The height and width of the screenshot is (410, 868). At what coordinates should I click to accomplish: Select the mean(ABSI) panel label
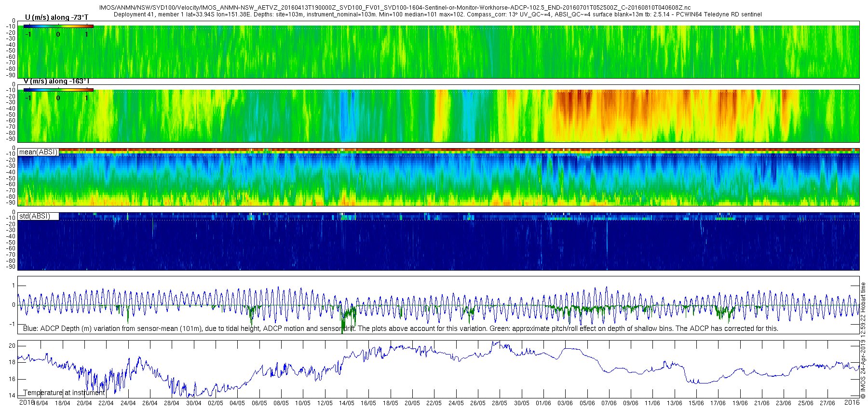click(x=38, y=152)
